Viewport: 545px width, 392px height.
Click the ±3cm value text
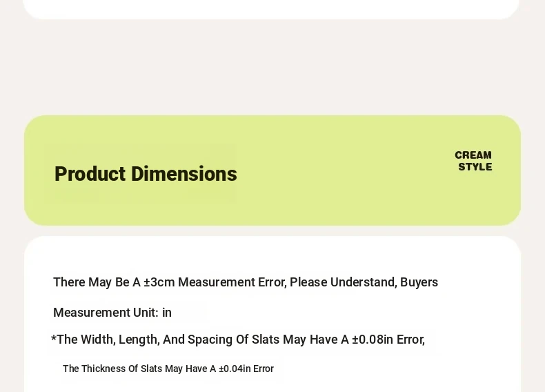coord(159,282)
